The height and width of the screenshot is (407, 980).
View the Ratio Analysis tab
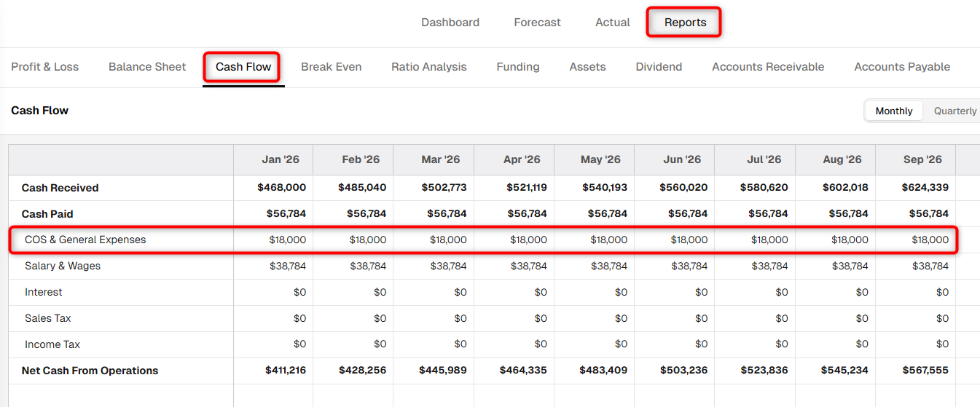point(429,67)
